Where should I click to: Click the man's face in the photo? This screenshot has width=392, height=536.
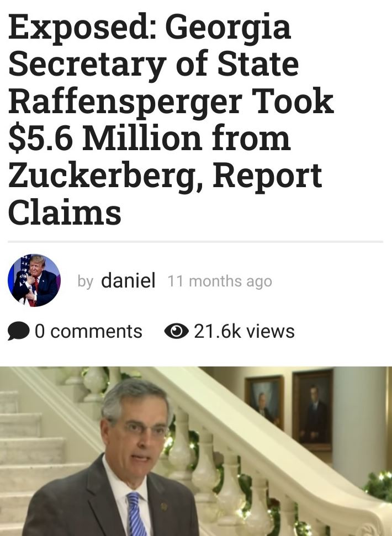click(139, 434)
